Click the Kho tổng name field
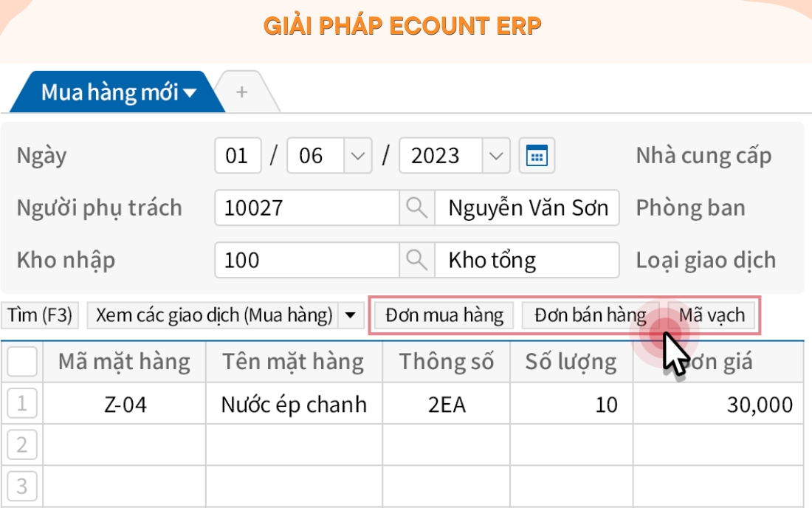 click(x=526, y=260)
